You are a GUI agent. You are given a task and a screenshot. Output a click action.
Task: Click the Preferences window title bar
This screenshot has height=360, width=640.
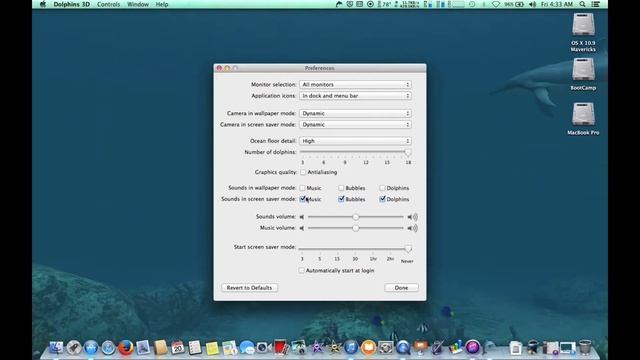pos(320,68)
